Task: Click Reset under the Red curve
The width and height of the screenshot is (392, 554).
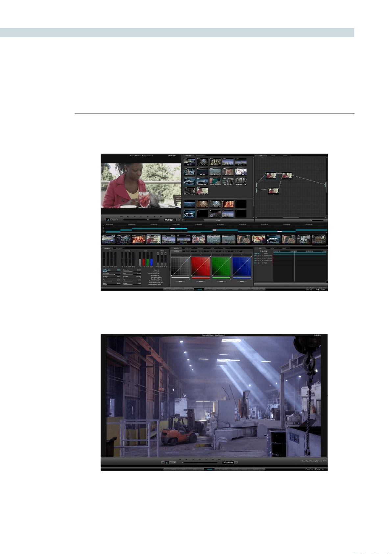Action: (201, 282)
